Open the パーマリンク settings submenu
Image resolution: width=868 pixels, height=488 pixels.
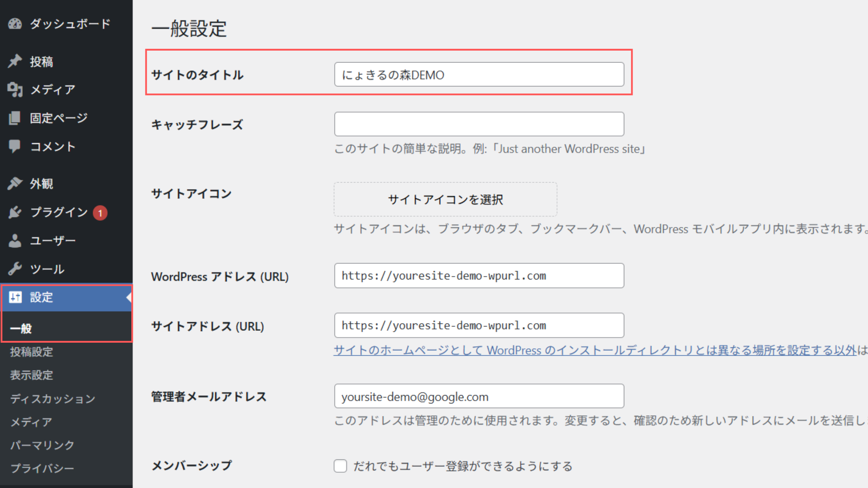click(42, 445)
